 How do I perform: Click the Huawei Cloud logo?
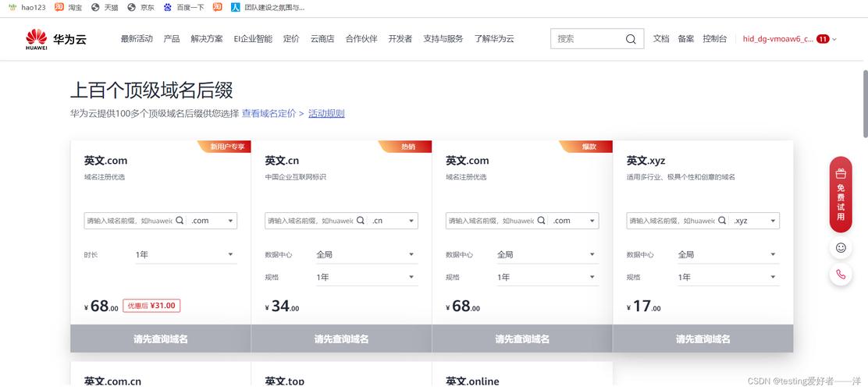click(x=56, y=39)
